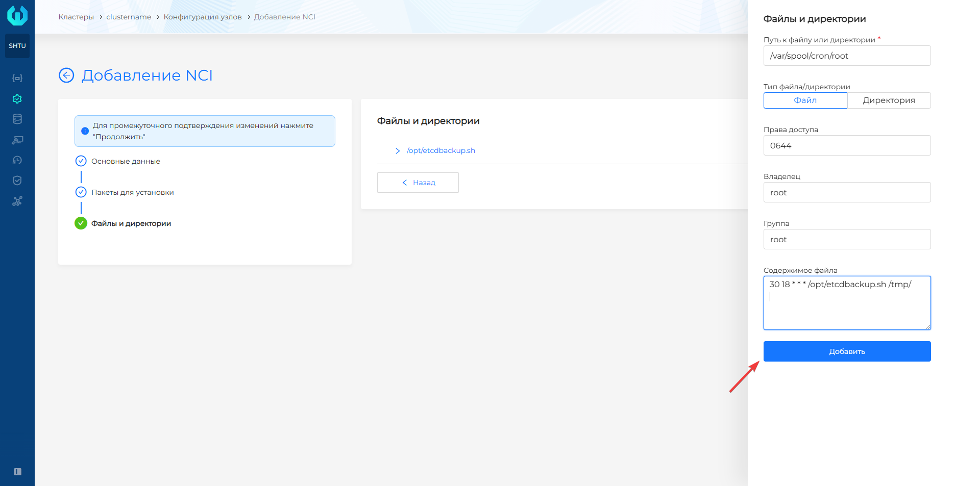The height and width of the screenshot is (486, 980).
Task: Click the 'Пакеты для установки' step label
Action: [133, 192]
